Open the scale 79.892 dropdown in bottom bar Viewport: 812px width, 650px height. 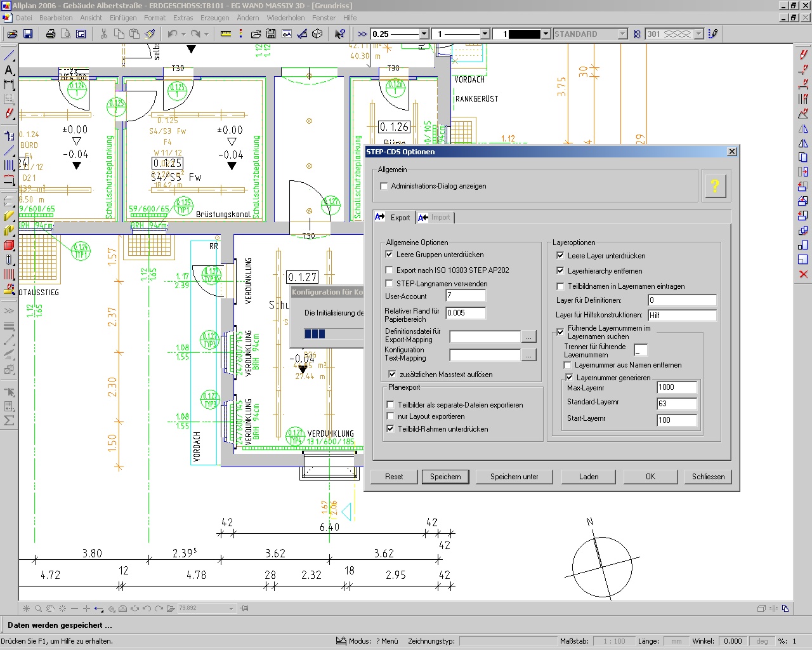pos(231,608)
